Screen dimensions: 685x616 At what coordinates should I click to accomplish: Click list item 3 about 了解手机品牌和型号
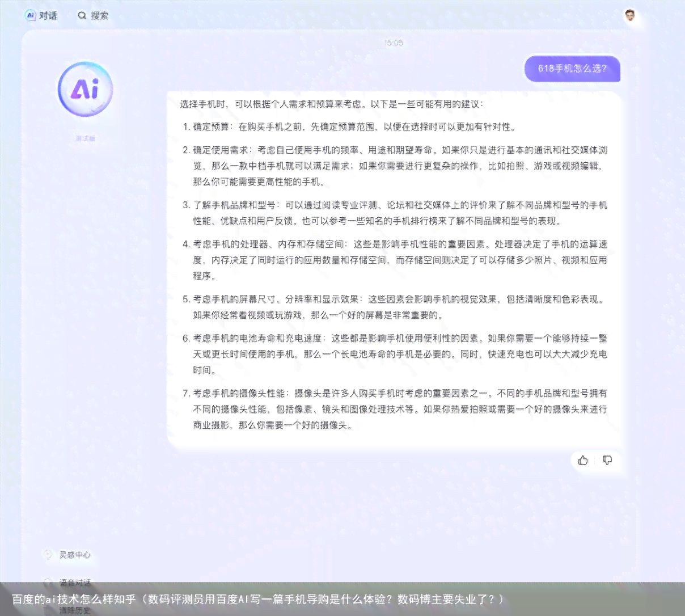tap(395, 213)
